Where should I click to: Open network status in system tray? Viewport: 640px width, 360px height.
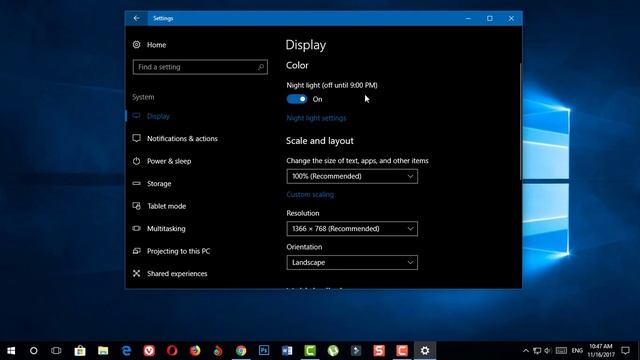(x=537, y=351)
